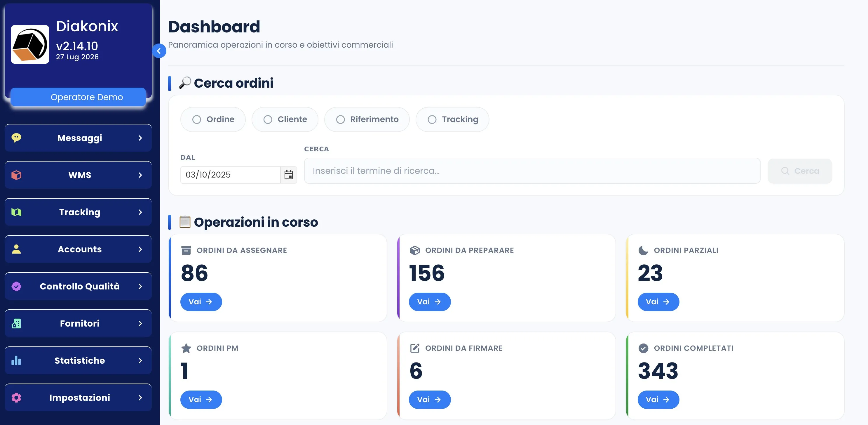Click the Statistiche bar chart icon
Screen dimensions: 868x425
(x=16, y=360)
